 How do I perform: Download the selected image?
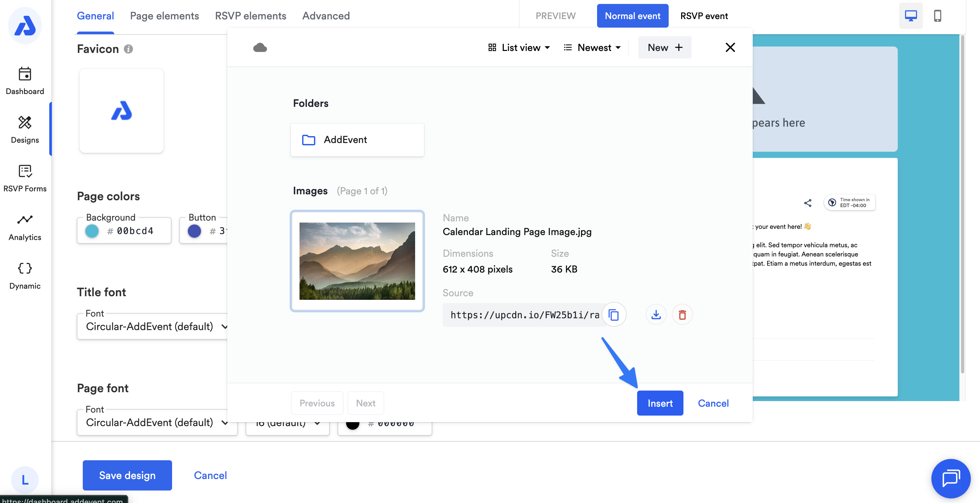point(656,315)
